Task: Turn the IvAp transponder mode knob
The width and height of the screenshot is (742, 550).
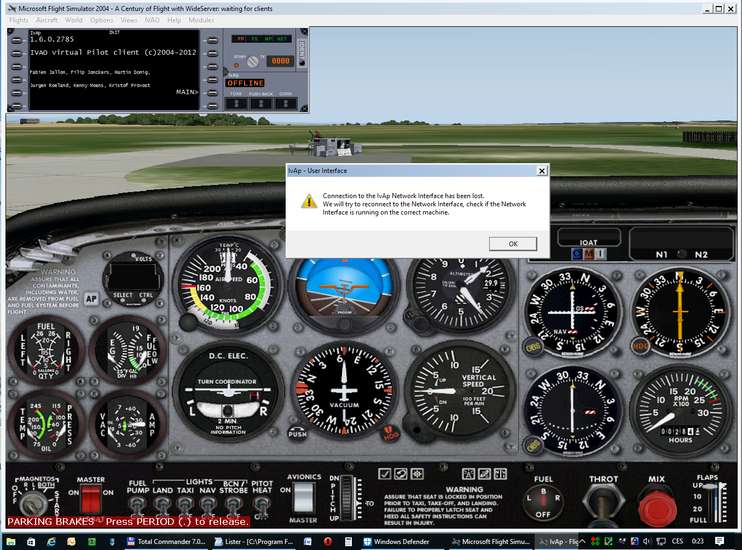Action: (x=253, y=61)
